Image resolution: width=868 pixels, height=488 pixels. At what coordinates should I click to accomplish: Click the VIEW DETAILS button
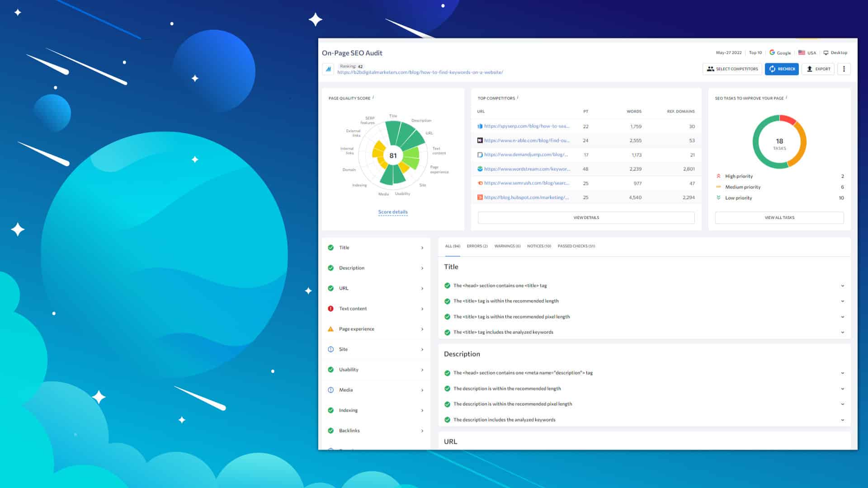tap(586, 217)
